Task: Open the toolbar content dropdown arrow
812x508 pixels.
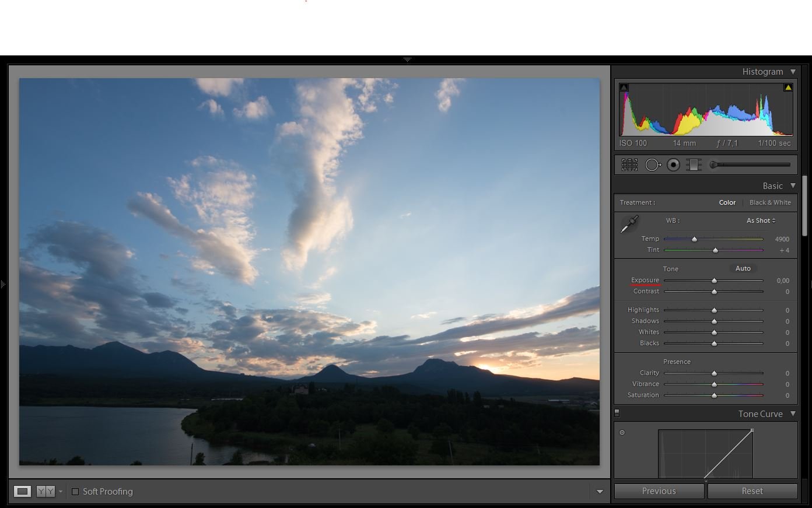Action: 600,492
